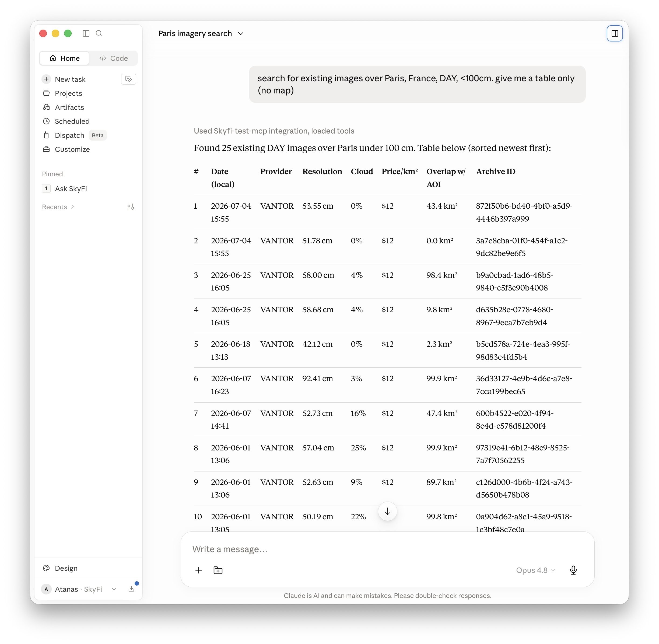Click archive ID 872f50b6-bd40-4bf0-a5d9-4446b397a999

coord(524,212)
